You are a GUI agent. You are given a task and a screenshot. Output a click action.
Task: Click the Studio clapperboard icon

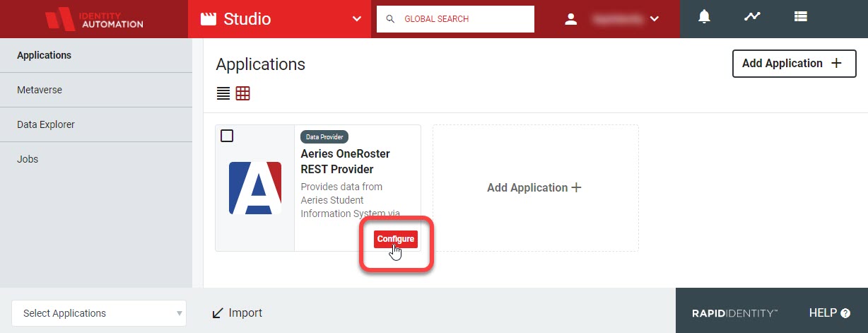[x=209, y=19]
